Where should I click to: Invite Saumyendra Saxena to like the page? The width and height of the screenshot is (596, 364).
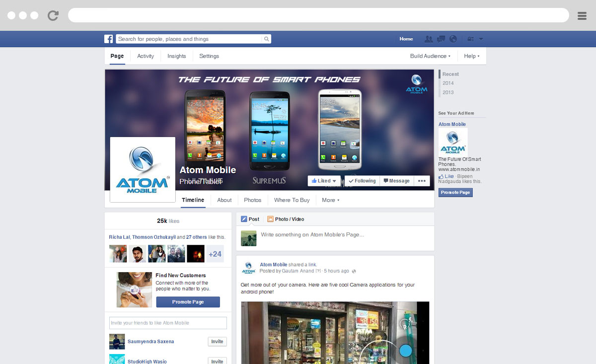[217, 342]
